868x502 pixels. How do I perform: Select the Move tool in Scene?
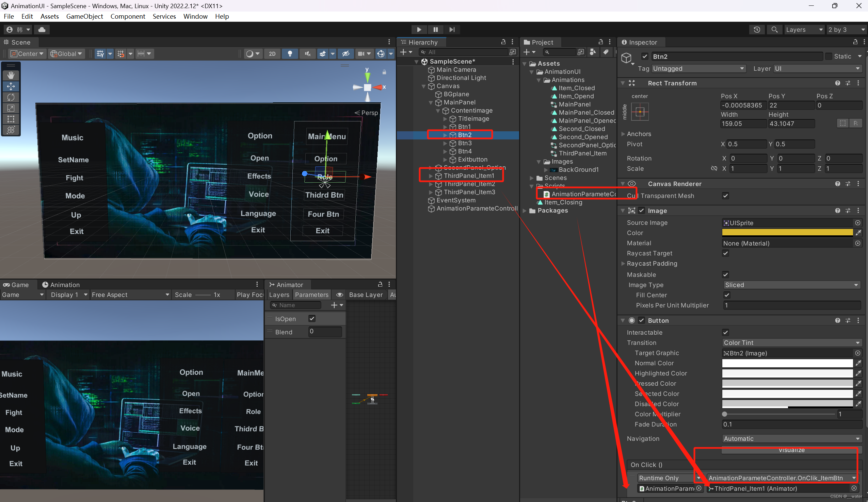coord(11,86)
